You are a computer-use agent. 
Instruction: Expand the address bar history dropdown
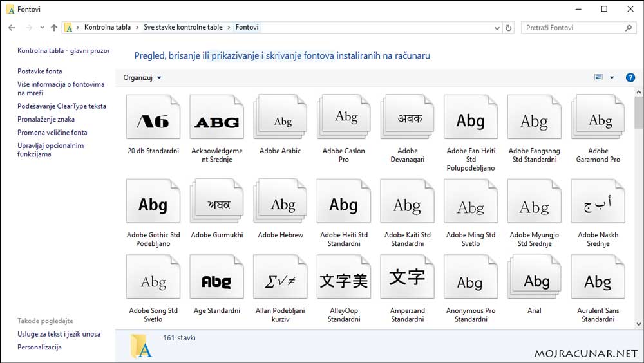[497, 28]
